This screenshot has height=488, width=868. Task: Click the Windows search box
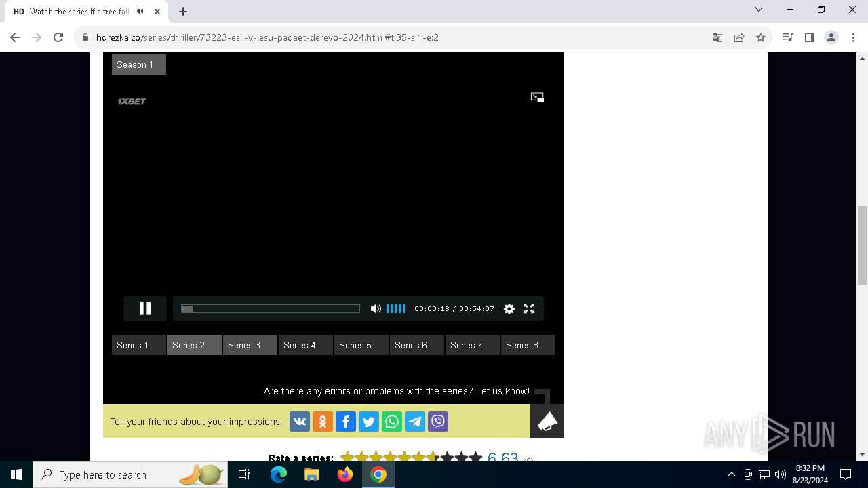pos(132,474)
